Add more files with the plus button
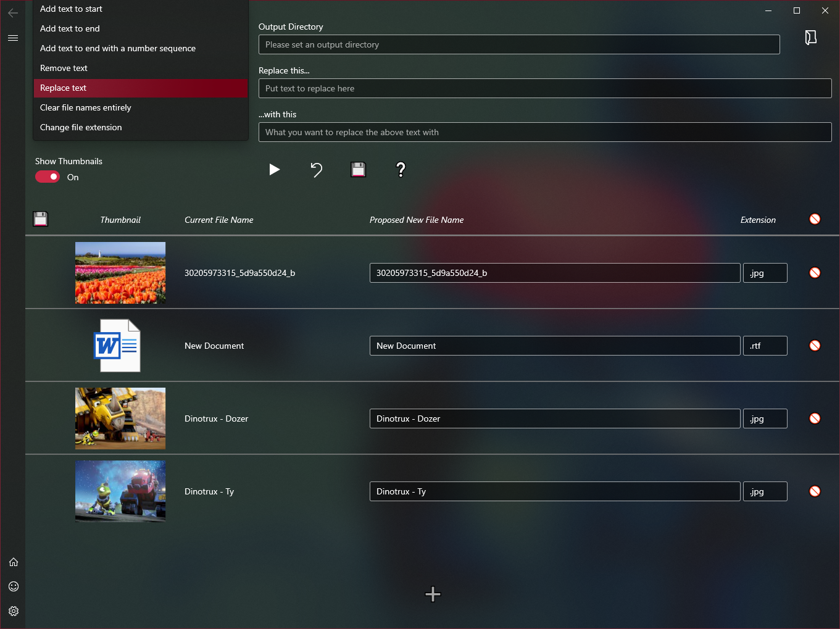 [x=433, y=594]
